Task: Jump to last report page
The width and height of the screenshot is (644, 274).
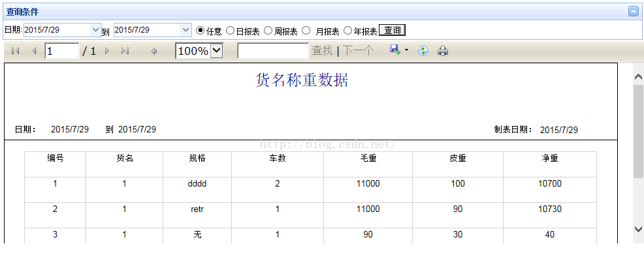Action: [x=125, y=51]
